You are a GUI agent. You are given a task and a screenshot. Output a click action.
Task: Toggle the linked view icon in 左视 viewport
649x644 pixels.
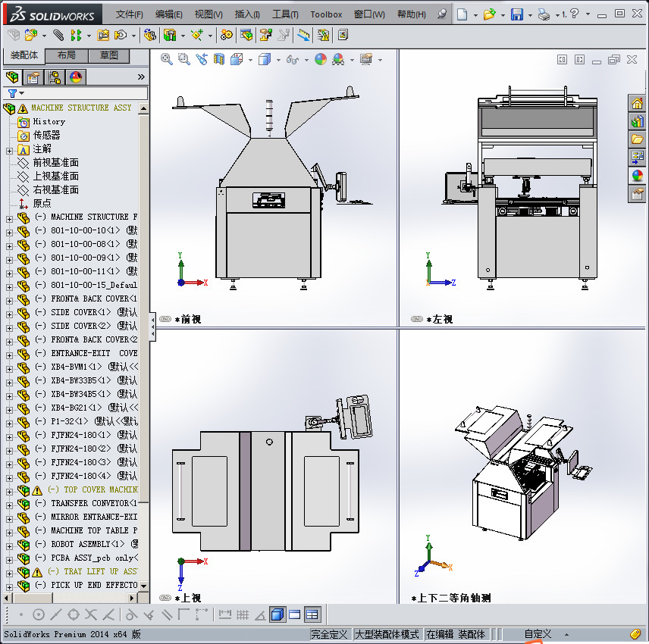(x=417, y=319)
